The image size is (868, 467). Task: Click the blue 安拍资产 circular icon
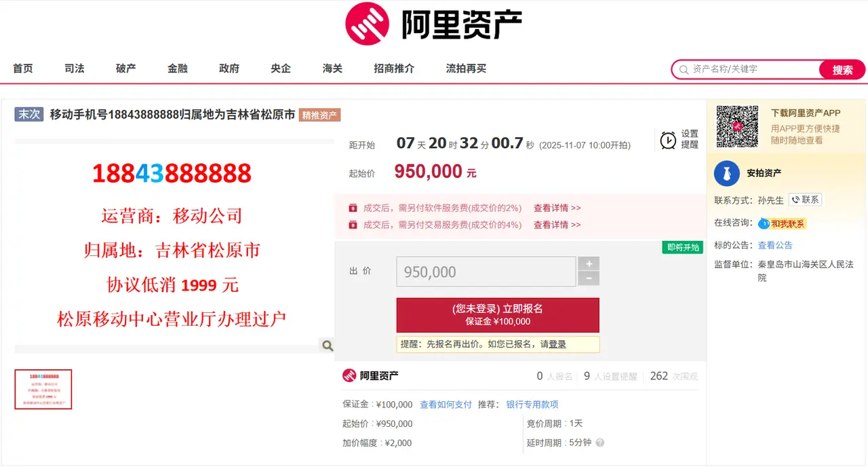point(726,173)
